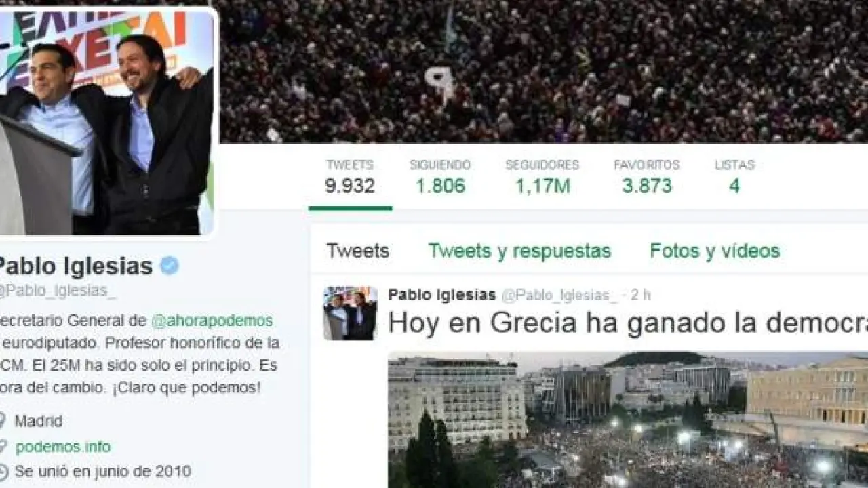Visit the podemos.info website link

[63, 447]
